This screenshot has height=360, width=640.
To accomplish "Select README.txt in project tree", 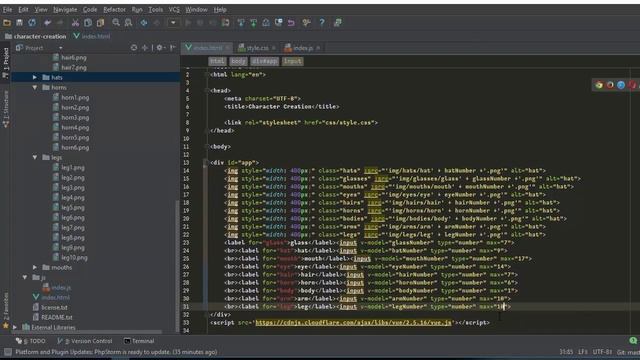I will pos(57,317).
